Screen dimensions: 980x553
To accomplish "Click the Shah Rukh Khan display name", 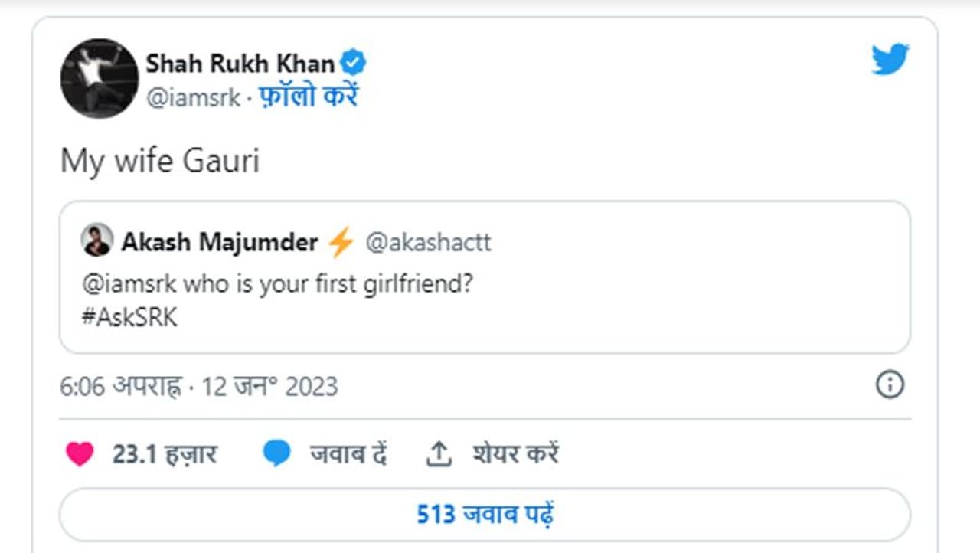I will click(x=240, y=64).
